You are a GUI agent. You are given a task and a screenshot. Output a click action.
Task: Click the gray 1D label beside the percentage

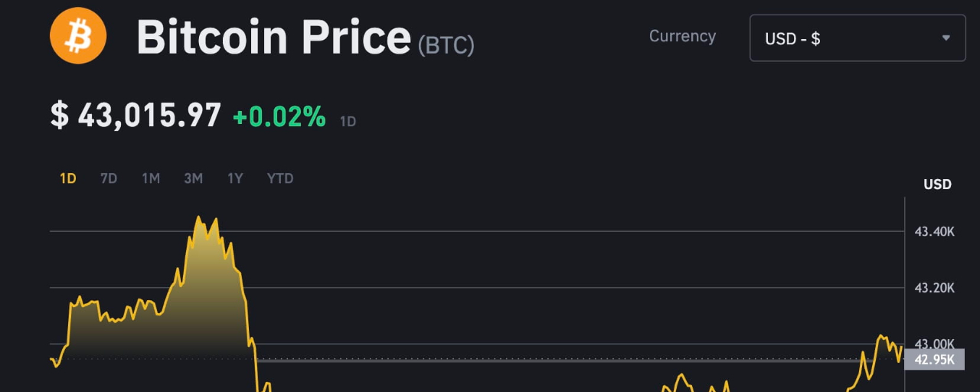(348, 121)
